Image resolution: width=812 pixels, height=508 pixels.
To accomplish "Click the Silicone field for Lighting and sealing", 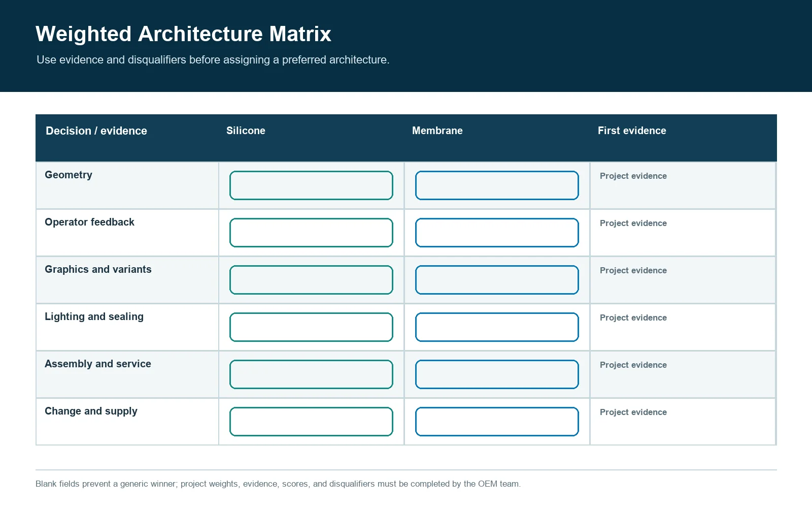I will click(311, 327).
